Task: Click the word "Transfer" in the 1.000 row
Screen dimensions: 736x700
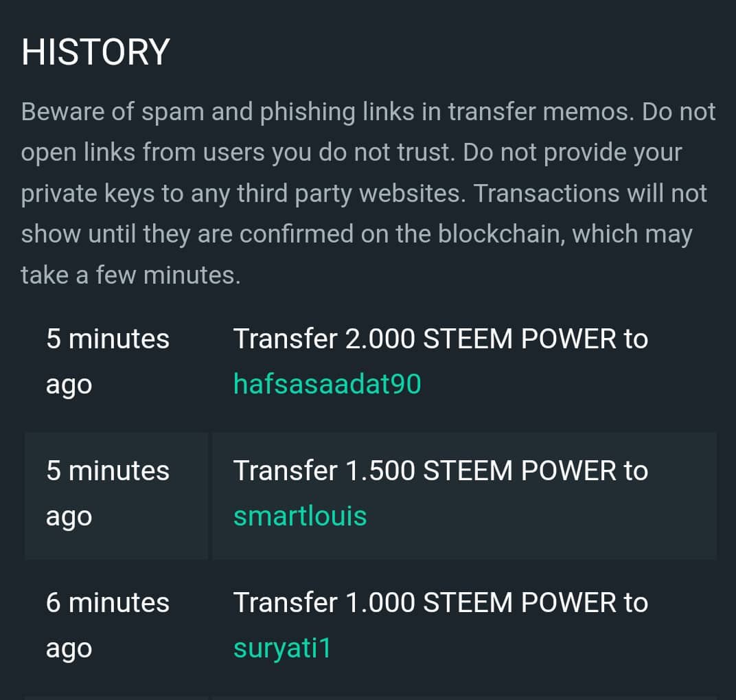Action: point(285,602)
